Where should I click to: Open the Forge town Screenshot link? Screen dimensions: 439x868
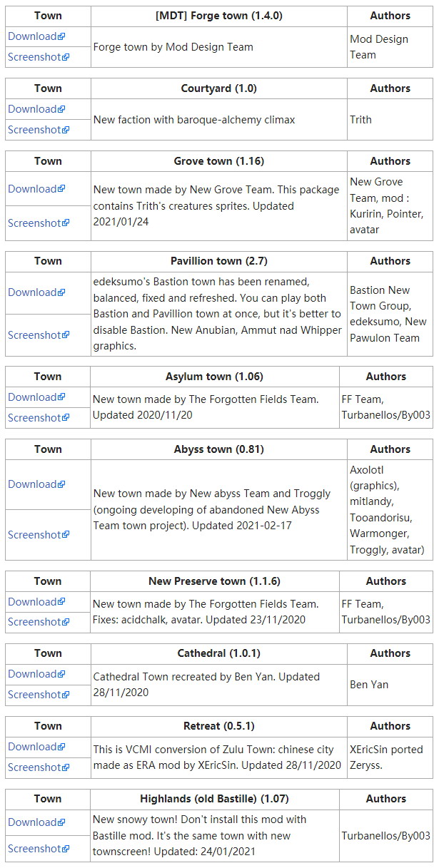[x=34, y=57]
